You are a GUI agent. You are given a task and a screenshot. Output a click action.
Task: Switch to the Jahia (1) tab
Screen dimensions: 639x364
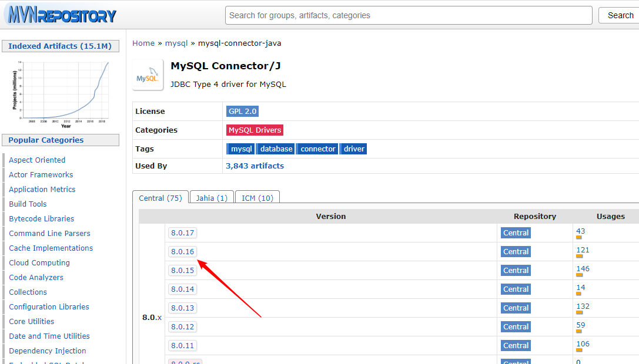[x=212, y=198]
